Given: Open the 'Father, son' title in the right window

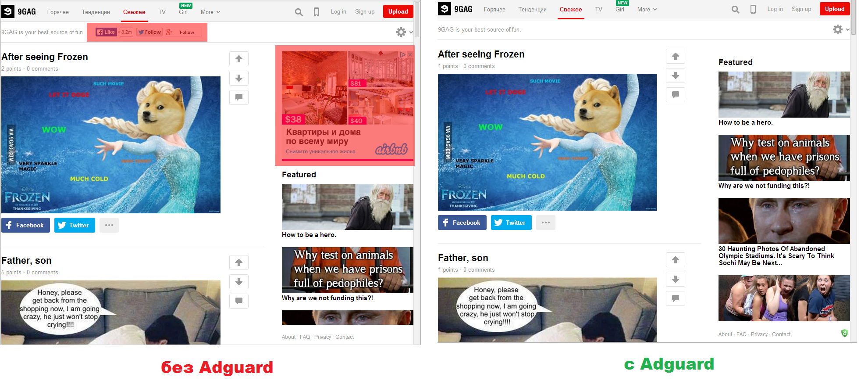Looking at the screenshot, I should 463,258.
